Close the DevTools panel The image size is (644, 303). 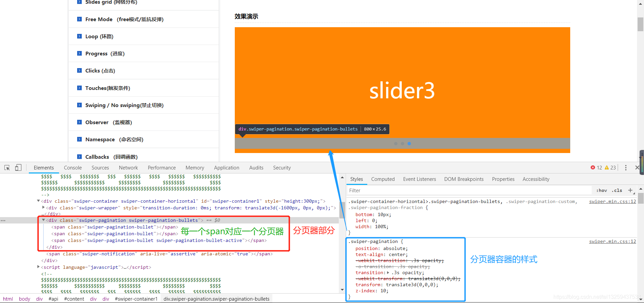[637, 167]
